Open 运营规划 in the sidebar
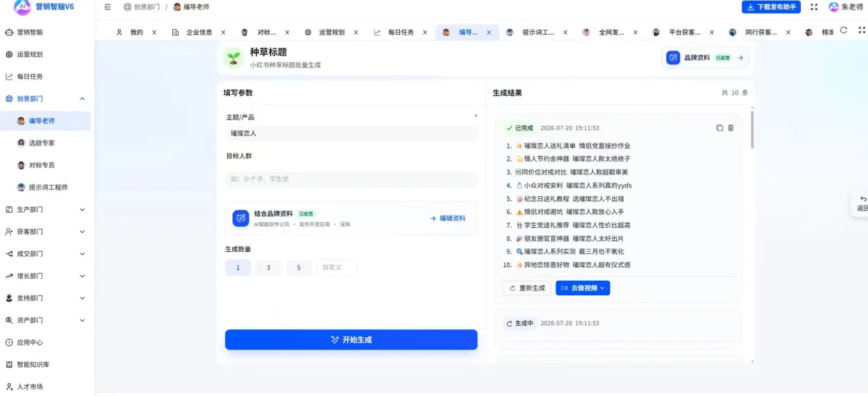868x396 pixels. coord(46,54)
